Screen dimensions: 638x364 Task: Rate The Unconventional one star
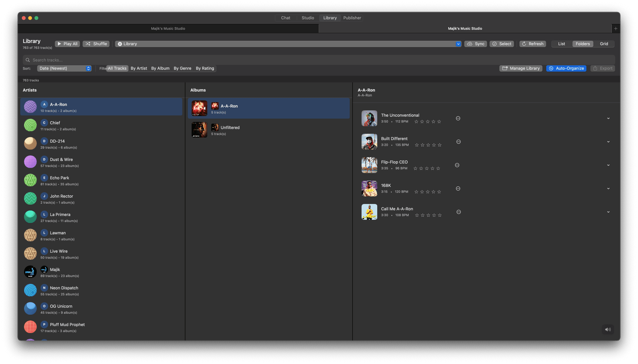click(x=416, y=121)
